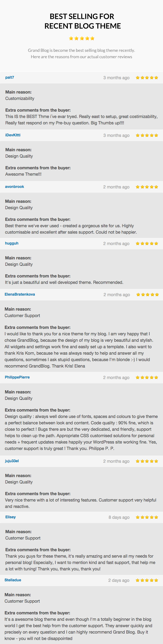Image resolution: width=163 pixels, height=644 pixels.
Task: Open the palt7 reviewer profile link
Action: click(10, 77)
